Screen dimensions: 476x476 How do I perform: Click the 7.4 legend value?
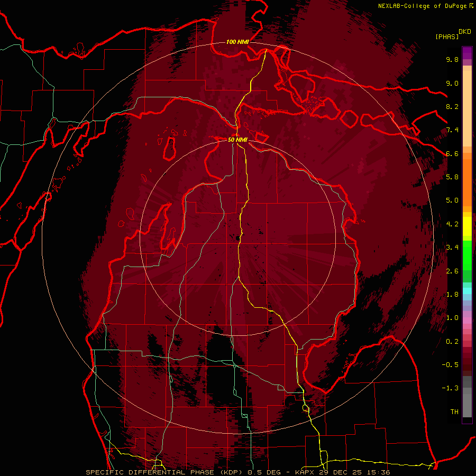tap(452, 130)
